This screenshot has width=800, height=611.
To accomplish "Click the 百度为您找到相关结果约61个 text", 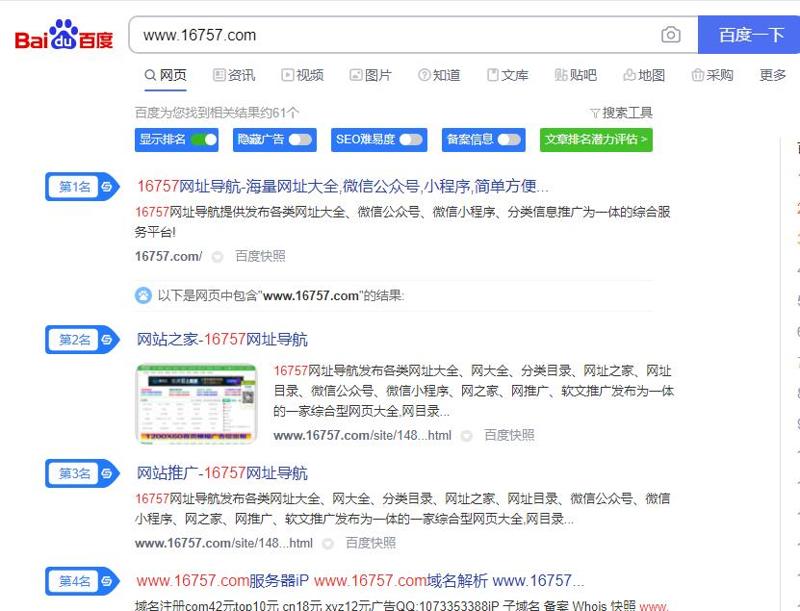I will (x=217, y=113).
